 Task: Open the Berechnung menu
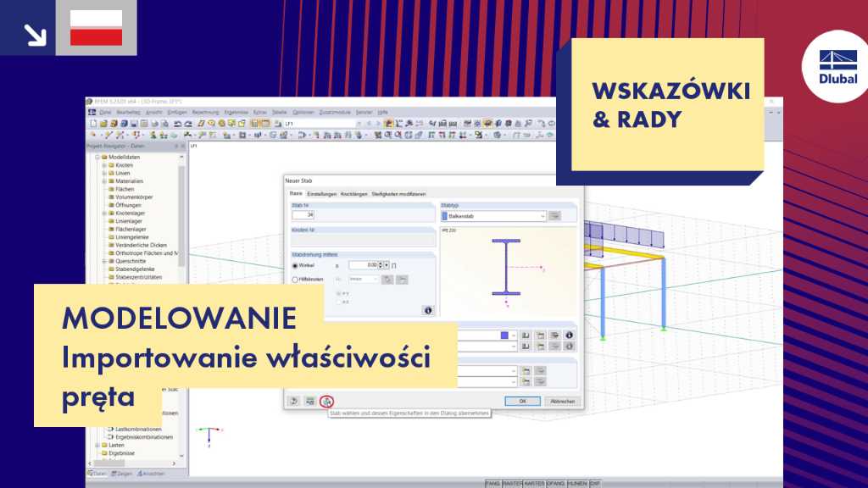[205, 113]
